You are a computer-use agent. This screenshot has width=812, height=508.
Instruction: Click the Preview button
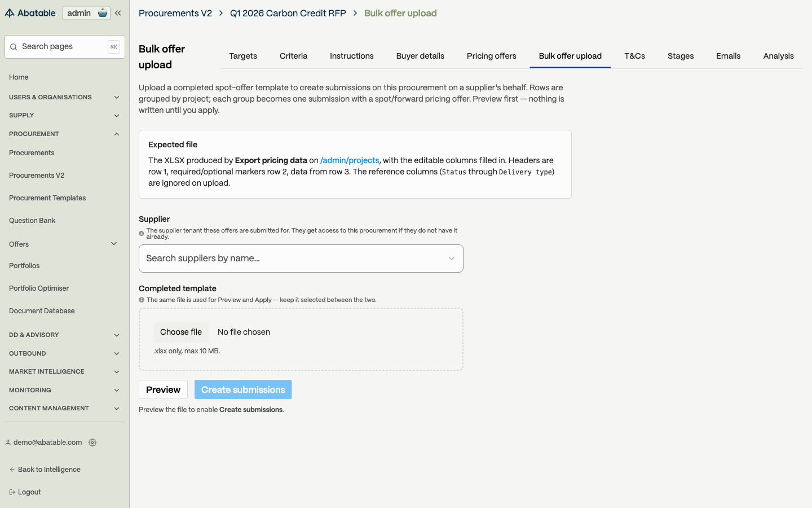pyautogui.click(x=163, y=389)
